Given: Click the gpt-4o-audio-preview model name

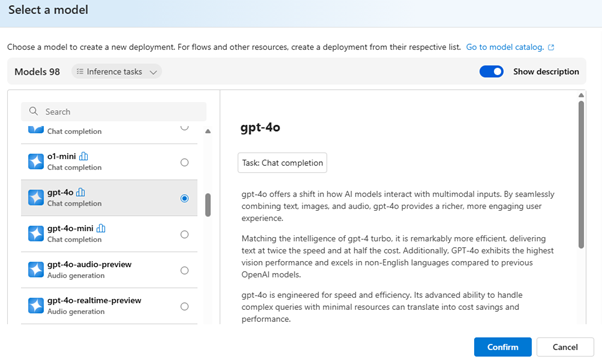Looking at the screenshot, I should click(x=89, y=264).
